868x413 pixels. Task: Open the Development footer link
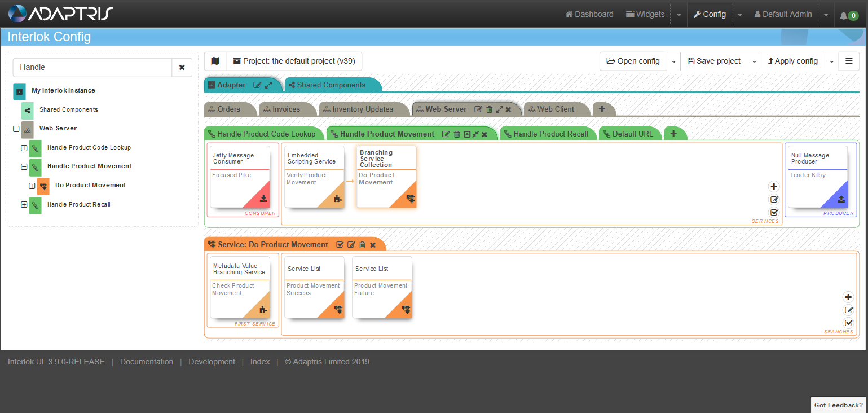pyautogui.click(x=212, y=362)
